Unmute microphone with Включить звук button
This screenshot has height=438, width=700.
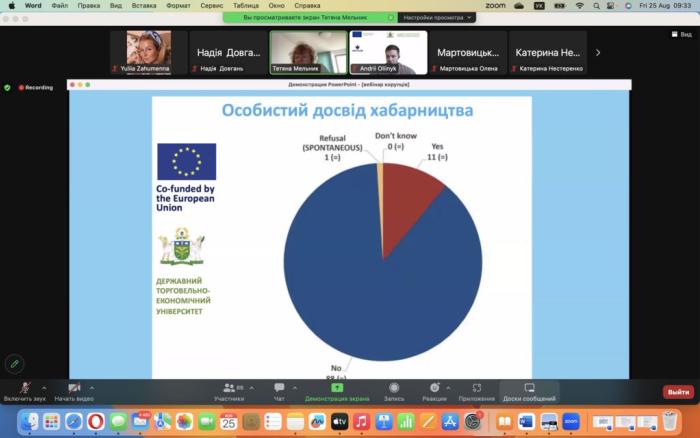24,388
